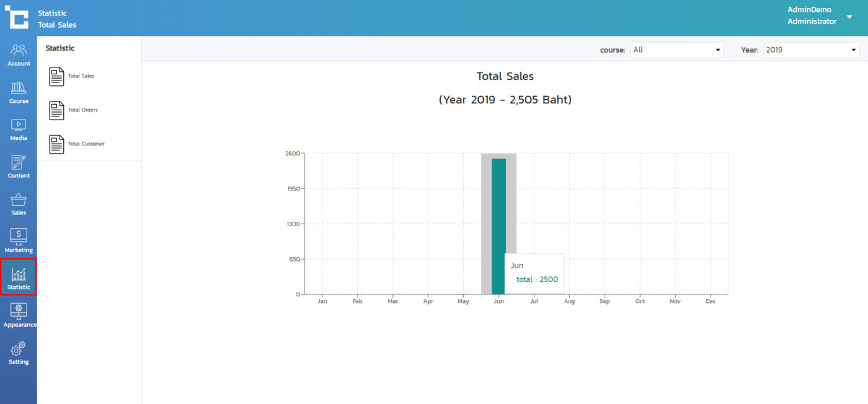Select Total Orders report item
This screenshot has width=868, height=404.
(x=73, y=110)
